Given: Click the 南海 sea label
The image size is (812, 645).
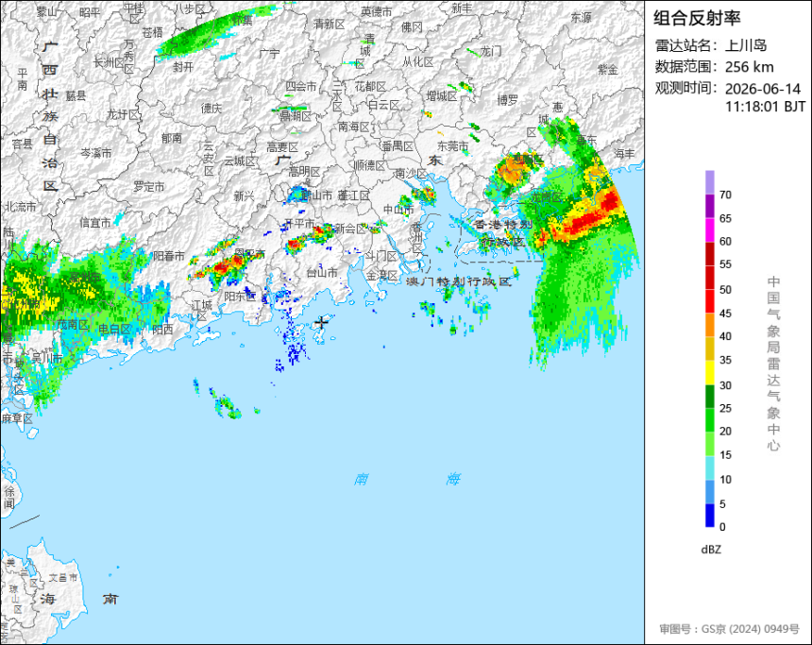Looking at the screenshot, I should [408, 479].
